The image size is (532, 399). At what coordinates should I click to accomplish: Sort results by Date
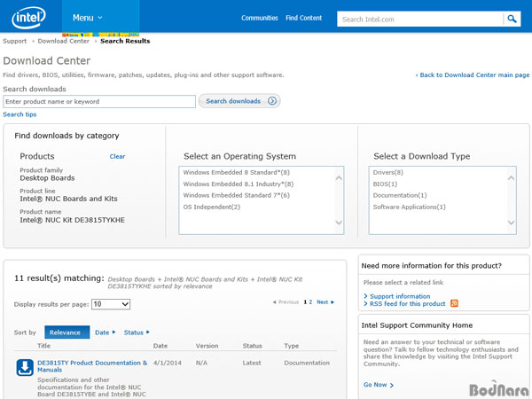tap(105, 332)
